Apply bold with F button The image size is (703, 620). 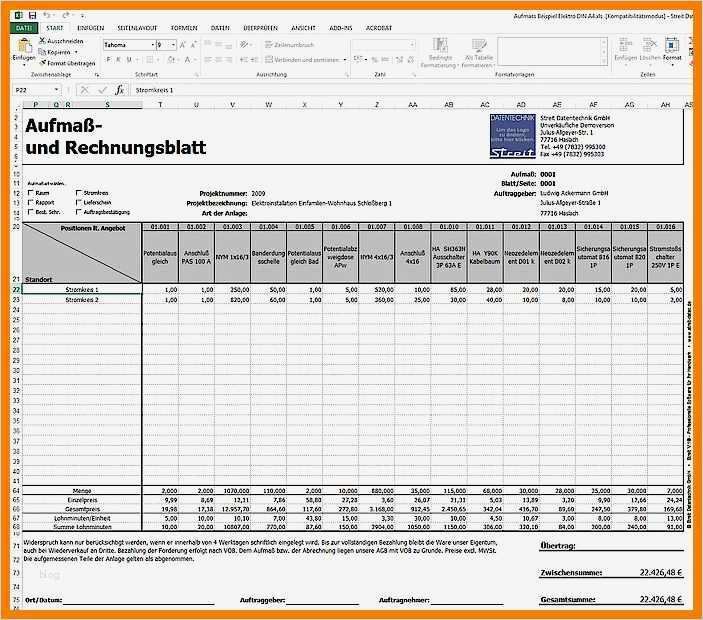[x=108, y=60]
